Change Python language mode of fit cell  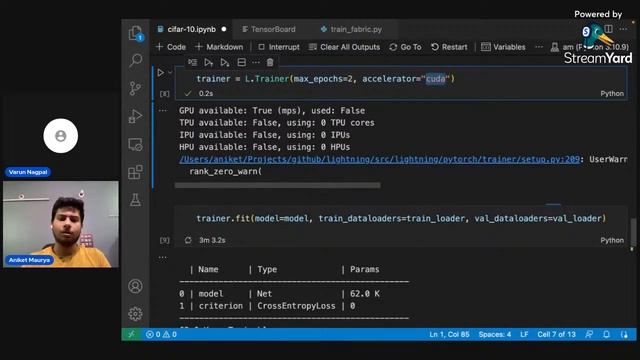[x=612, y=240]
